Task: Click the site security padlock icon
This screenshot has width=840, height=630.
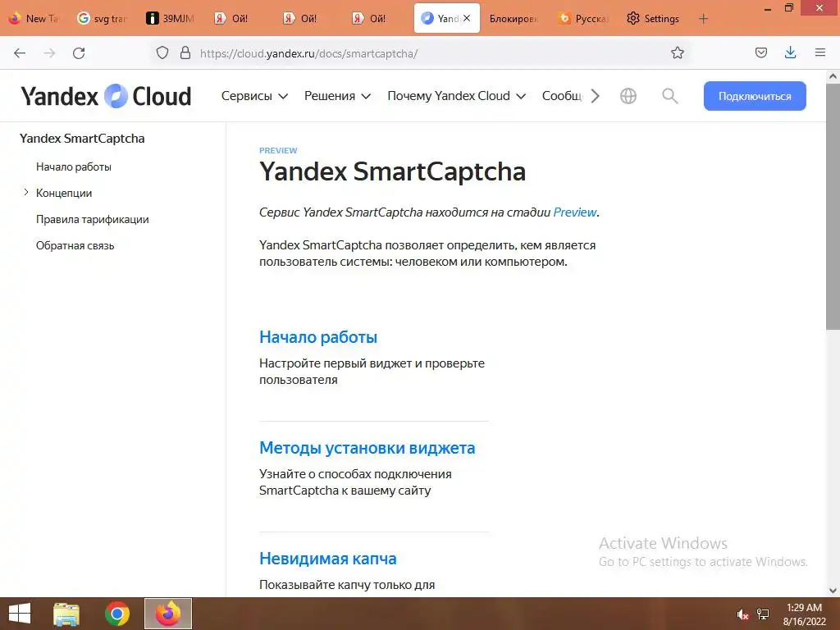Action: 185,52
